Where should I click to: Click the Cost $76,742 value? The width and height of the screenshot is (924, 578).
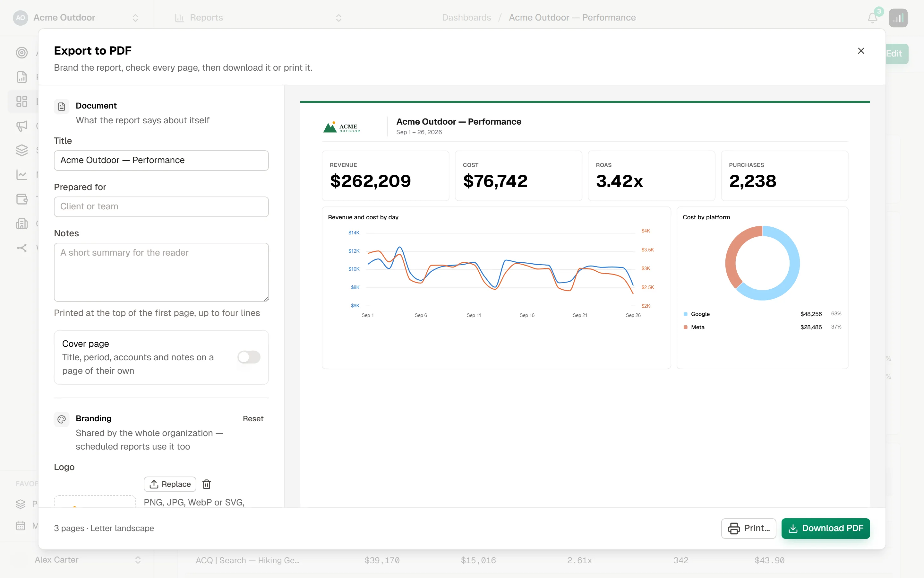pos(495,181)
